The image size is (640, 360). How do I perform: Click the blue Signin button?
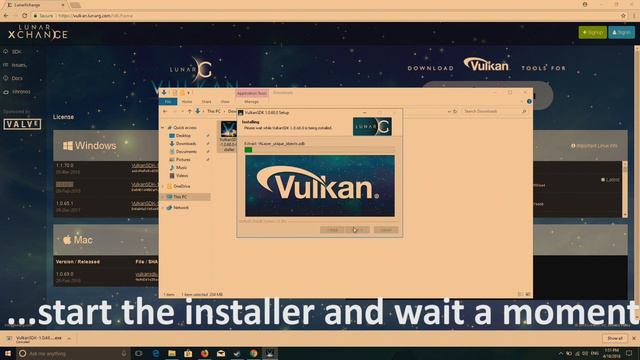pyautogui.click(x=621, y=32)
